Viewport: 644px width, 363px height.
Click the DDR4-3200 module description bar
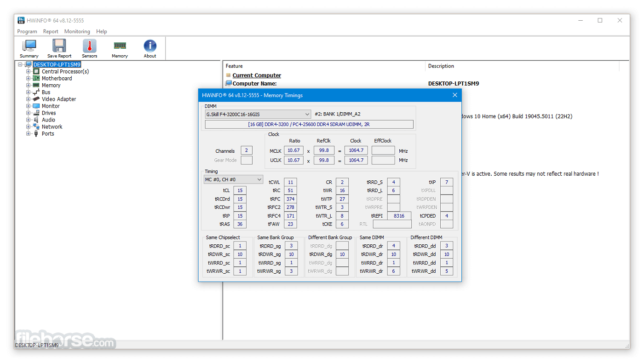[309, 124]
